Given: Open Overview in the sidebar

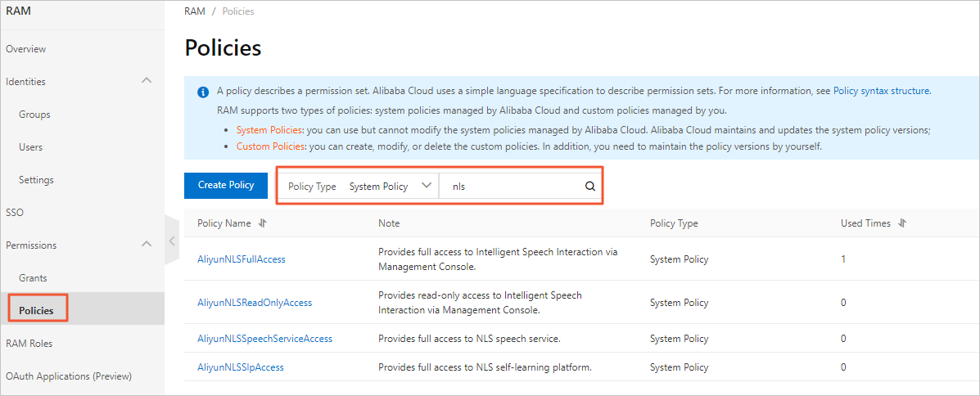Looking at the screenshot, I should click(26, 49).
